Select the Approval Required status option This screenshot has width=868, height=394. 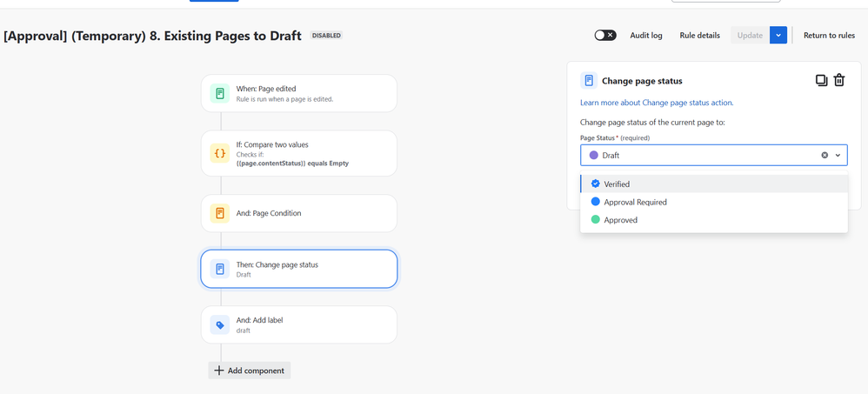pyautogui.click(x=635, y=202)
